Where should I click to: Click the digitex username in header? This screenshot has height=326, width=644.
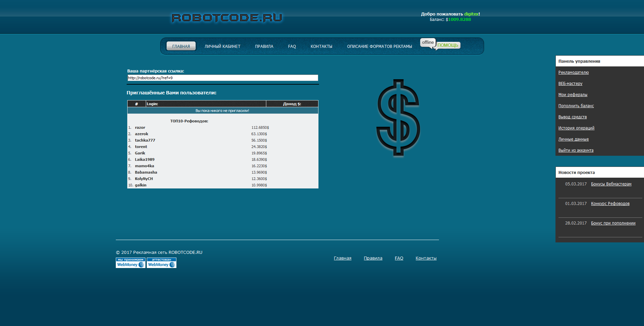471,14
